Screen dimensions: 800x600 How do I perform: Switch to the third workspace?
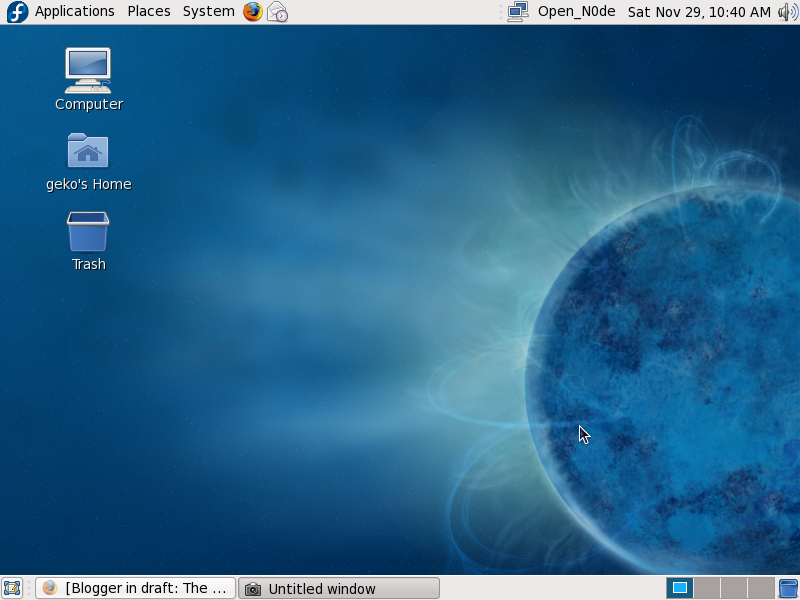click(734, 588)
